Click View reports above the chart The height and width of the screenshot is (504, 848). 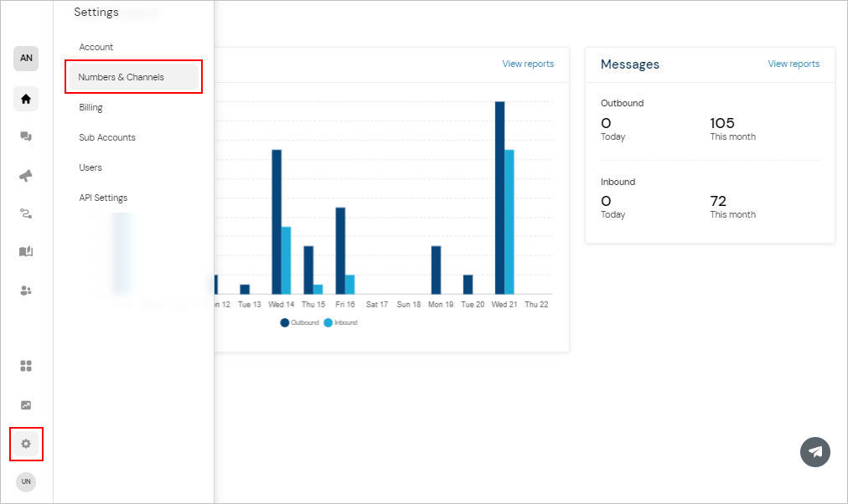[528, 64]
